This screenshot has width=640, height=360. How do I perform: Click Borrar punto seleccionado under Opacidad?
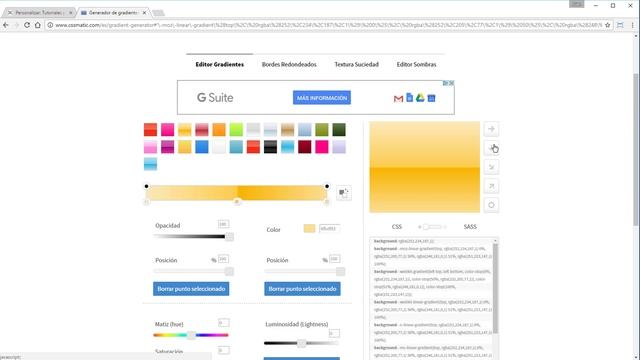coord(191,289)
